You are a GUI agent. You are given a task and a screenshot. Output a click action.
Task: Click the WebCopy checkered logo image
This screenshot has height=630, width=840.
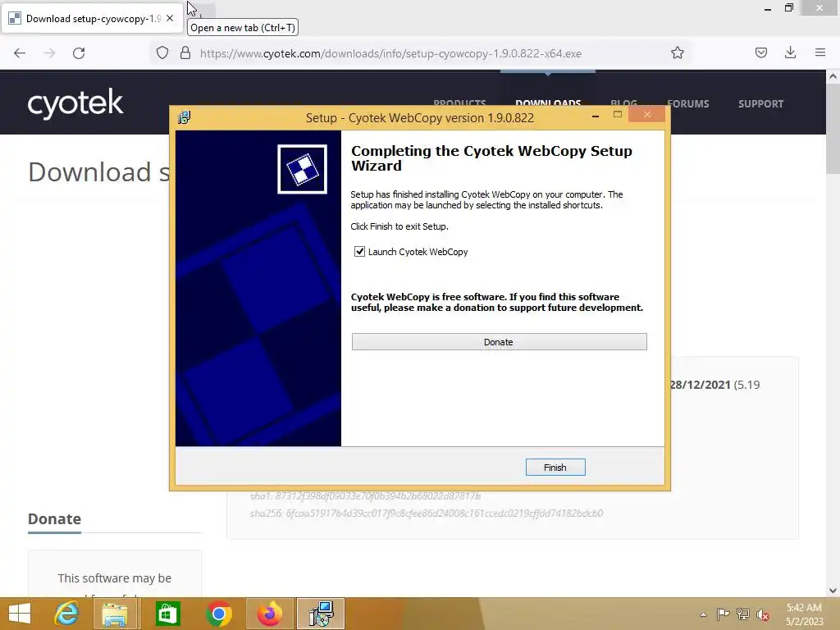302,169
